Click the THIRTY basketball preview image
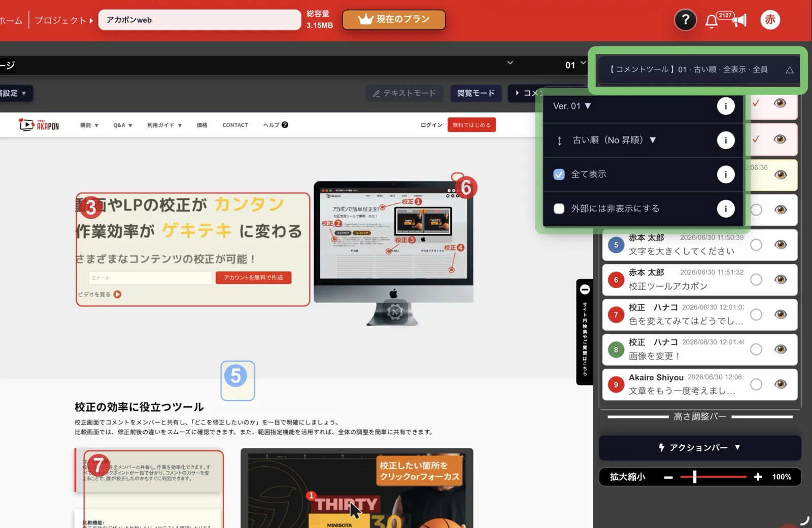Image resolution: width=812 pixels, height=528 pixels. coord(357,488)
